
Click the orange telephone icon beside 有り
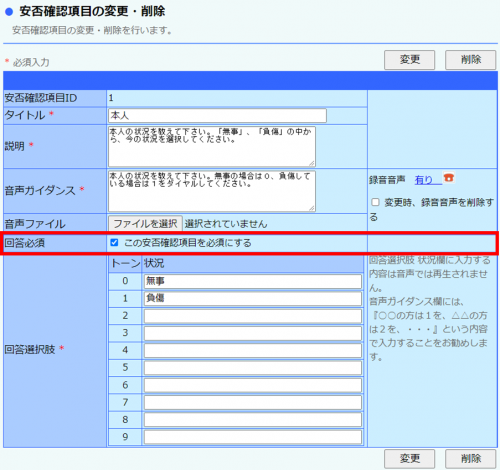(449, 178)
